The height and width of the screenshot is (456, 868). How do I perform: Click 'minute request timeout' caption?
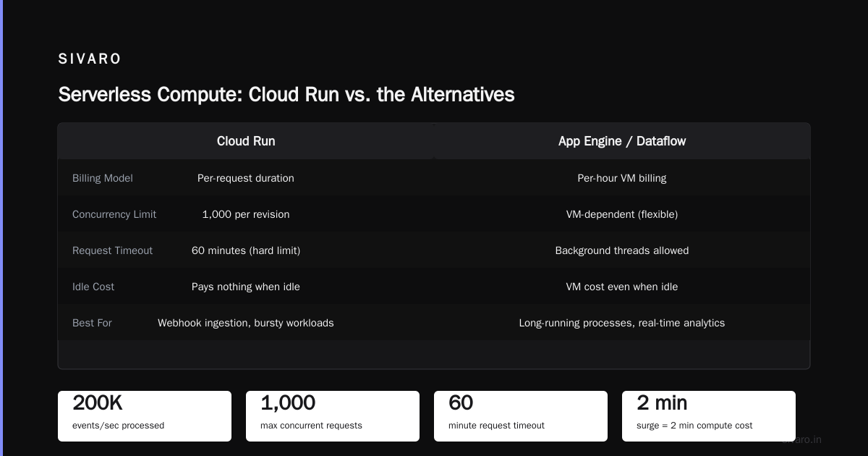(496, 426)
